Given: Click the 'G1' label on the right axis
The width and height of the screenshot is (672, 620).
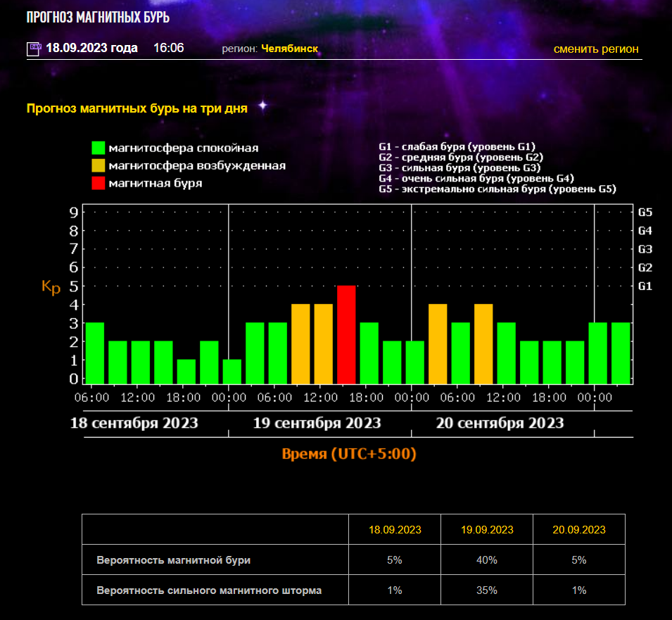Looking at the screenshot, I should [x=645, y=286].
